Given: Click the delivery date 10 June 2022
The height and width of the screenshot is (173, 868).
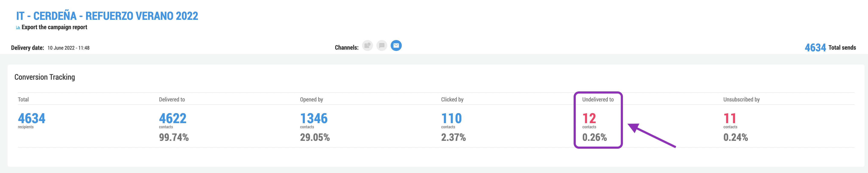Looking at the screenshot, I should click(x=68, y=48).
